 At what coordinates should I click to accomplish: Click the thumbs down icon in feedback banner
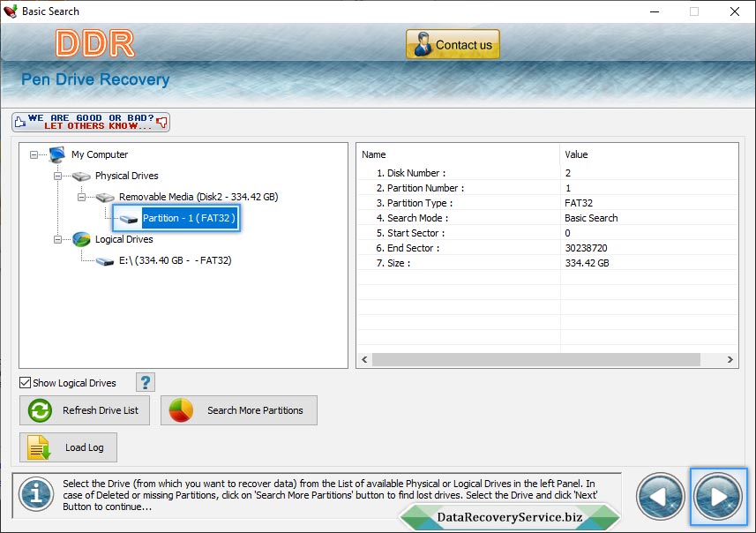(x=162, y=122)
